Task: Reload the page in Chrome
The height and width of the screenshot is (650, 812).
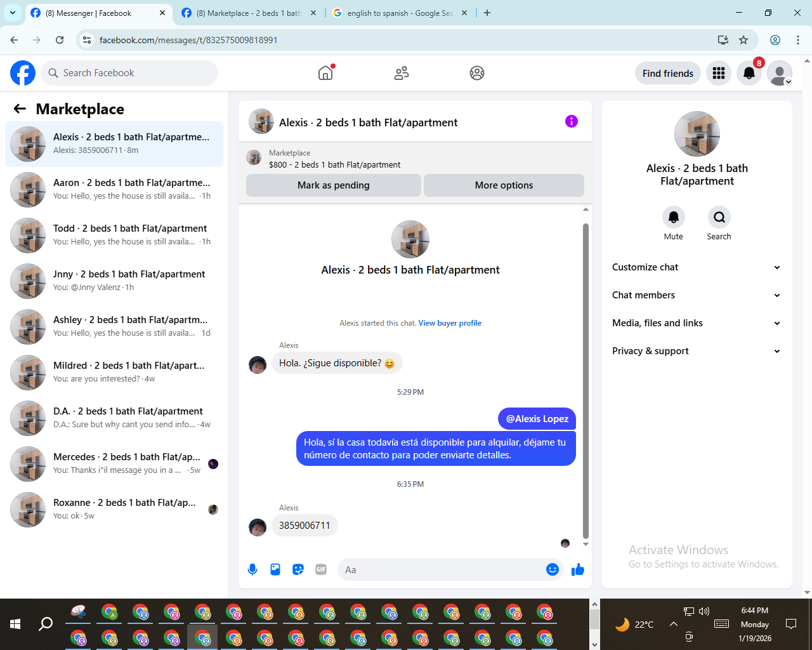Action: 60,40
